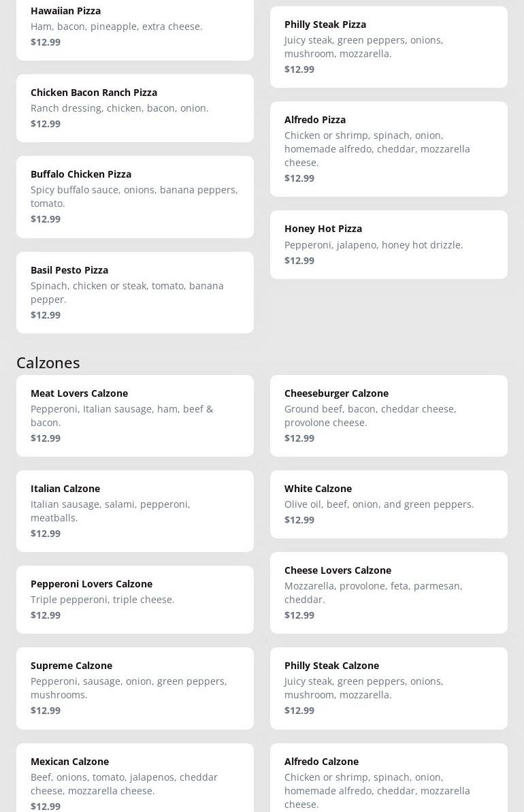524x812 pixels.
Task: Select the Italian Calzone item
Action: [x=135, y=511]
